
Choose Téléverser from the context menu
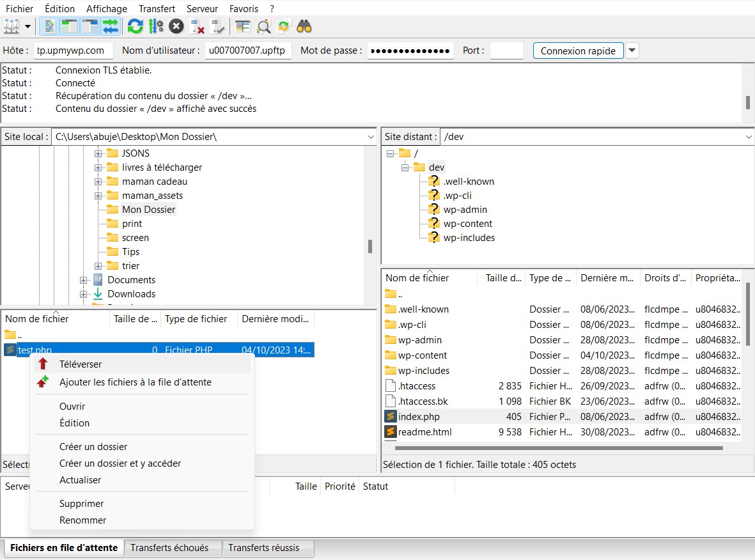point(143,364)
